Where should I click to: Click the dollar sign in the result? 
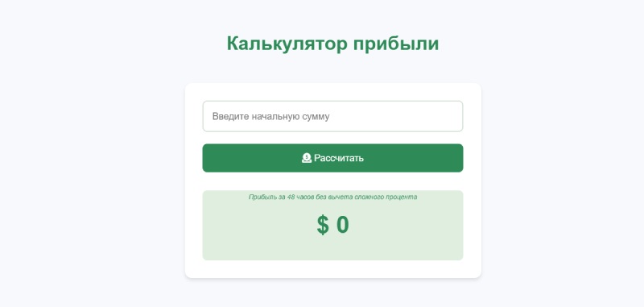[323, 226]
